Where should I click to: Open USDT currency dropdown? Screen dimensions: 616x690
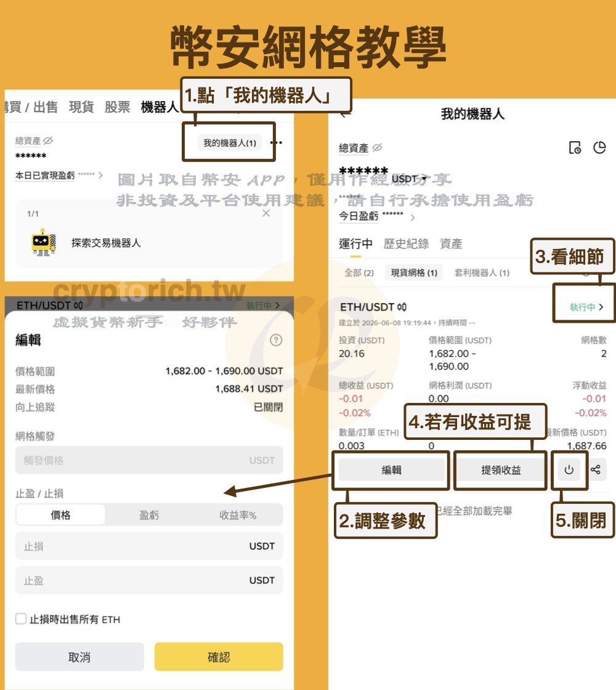(x=409, y=179)
